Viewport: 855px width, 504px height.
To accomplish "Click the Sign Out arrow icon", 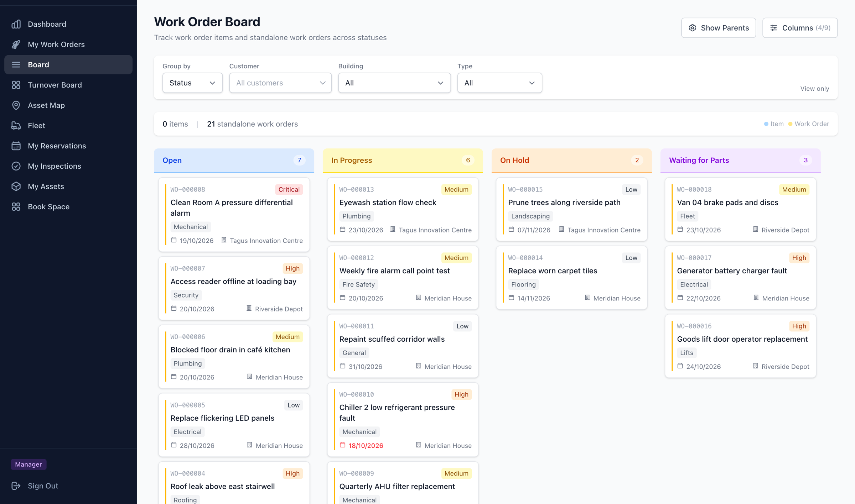I will coord(16,486).
